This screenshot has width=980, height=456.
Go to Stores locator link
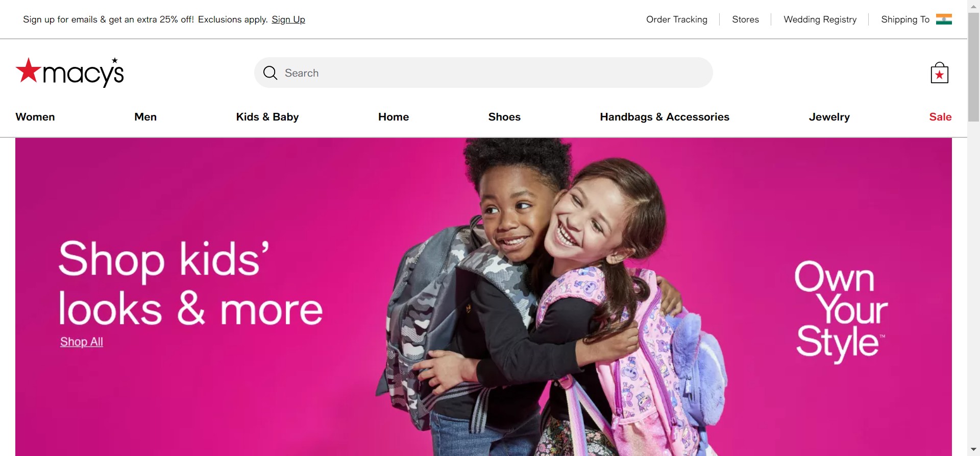(746, 19)
